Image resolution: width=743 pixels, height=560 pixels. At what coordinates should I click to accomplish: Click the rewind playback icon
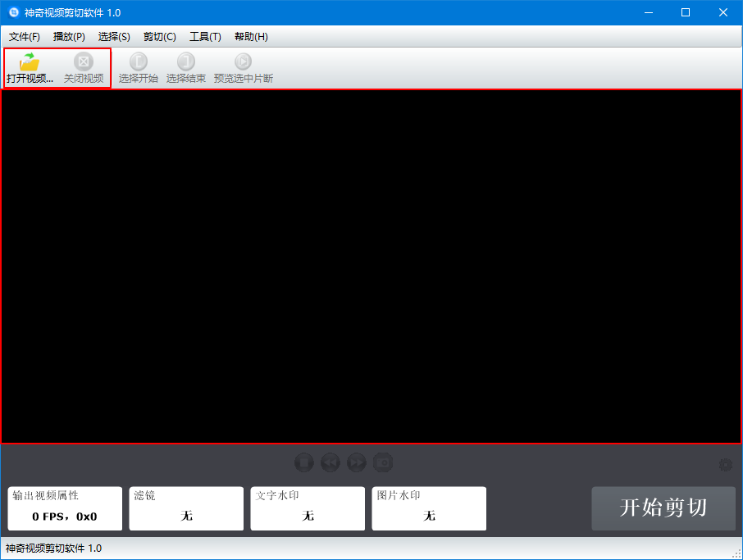tap(330, 462)
